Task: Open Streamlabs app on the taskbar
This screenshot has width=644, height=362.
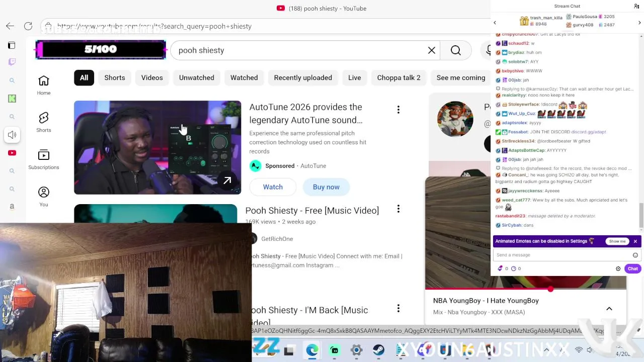Action: click(x=334, y=350)
